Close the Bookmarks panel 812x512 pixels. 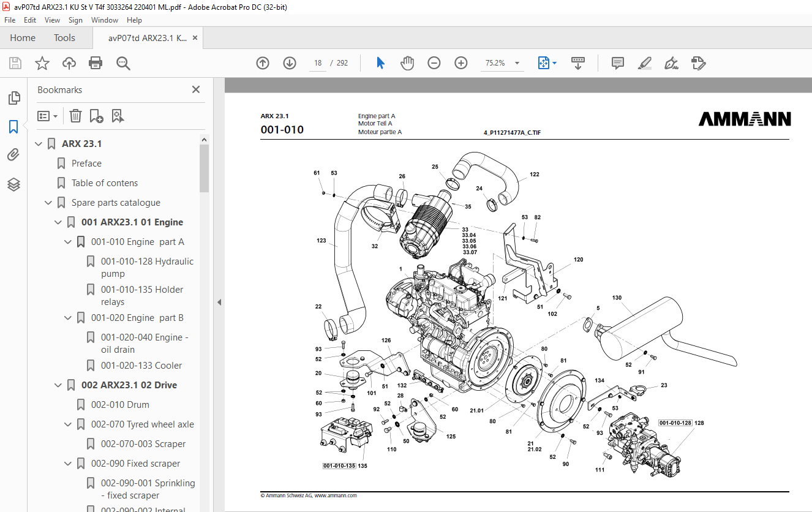coord(196,89)
